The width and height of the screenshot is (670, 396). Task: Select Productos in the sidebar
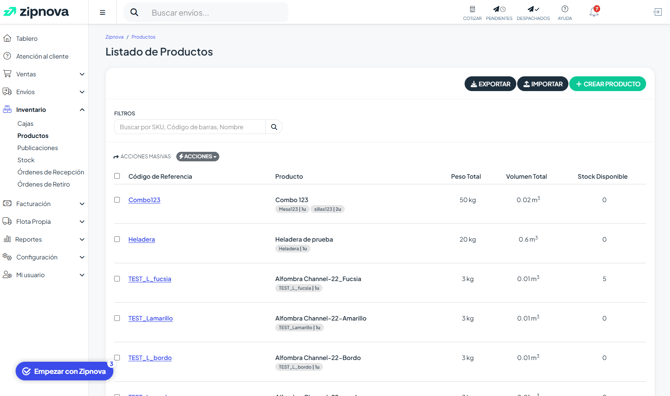pos(33,135)
